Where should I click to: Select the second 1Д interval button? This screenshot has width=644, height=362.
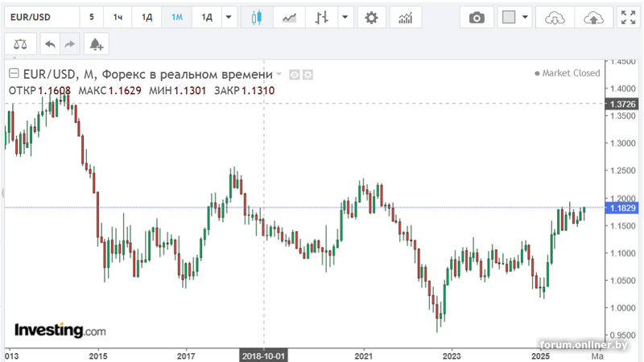tap(207, 17)
